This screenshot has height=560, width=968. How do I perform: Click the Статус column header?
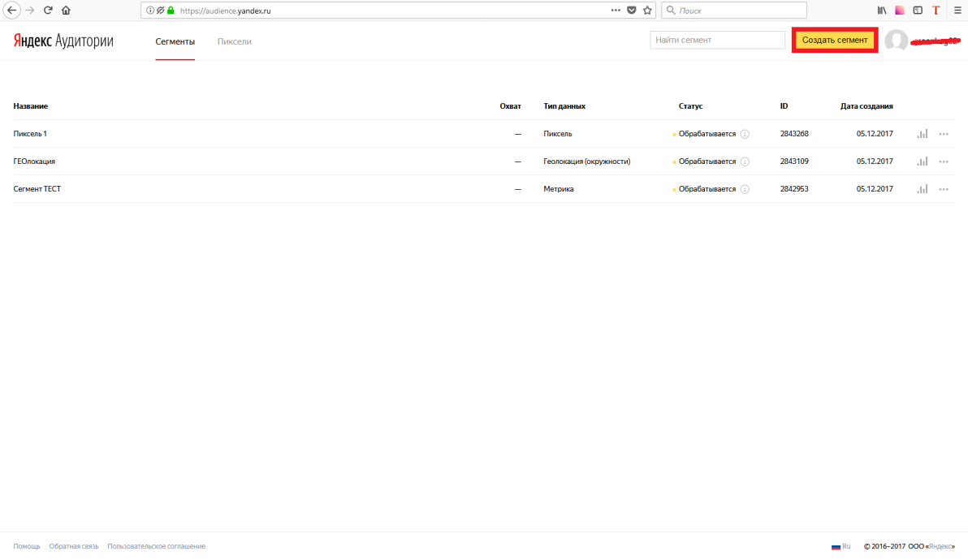(x=690, y=106)
